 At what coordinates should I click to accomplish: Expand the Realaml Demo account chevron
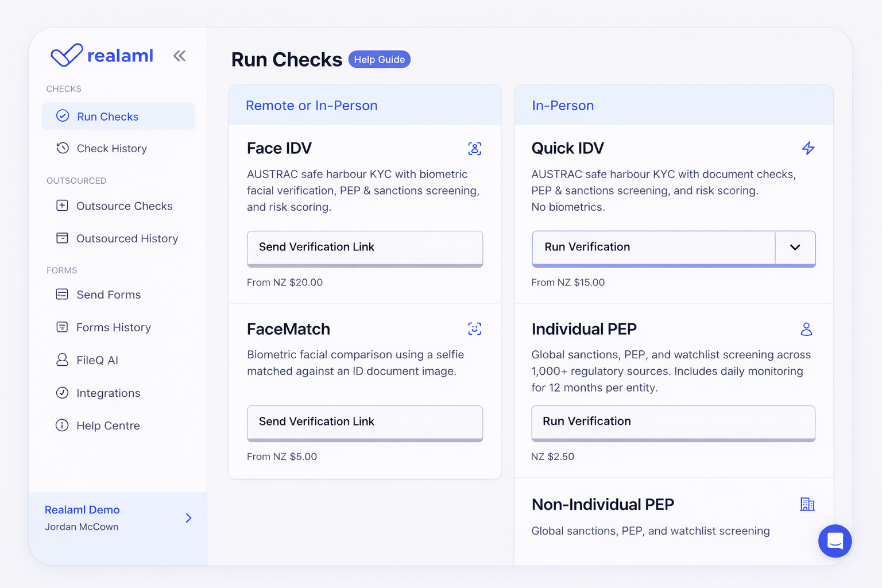pyautogui.click(x=188, y=518)
